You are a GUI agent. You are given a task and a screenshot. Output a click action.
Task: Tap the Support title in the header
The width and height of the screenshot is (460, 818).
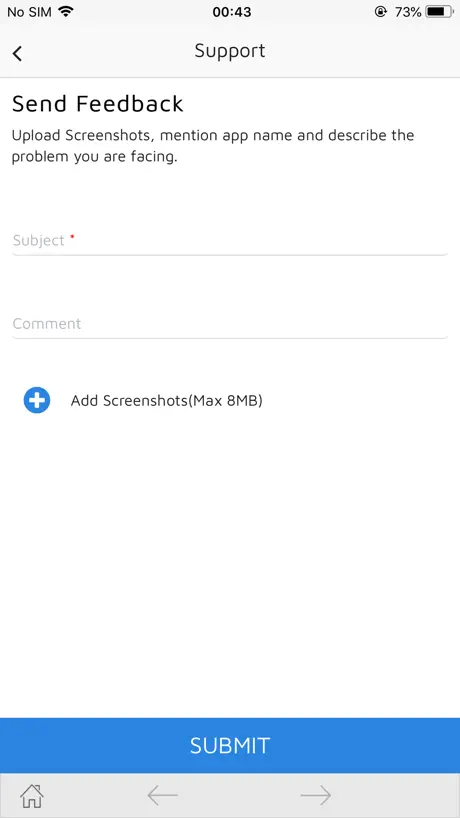click(x=230, y=51)
